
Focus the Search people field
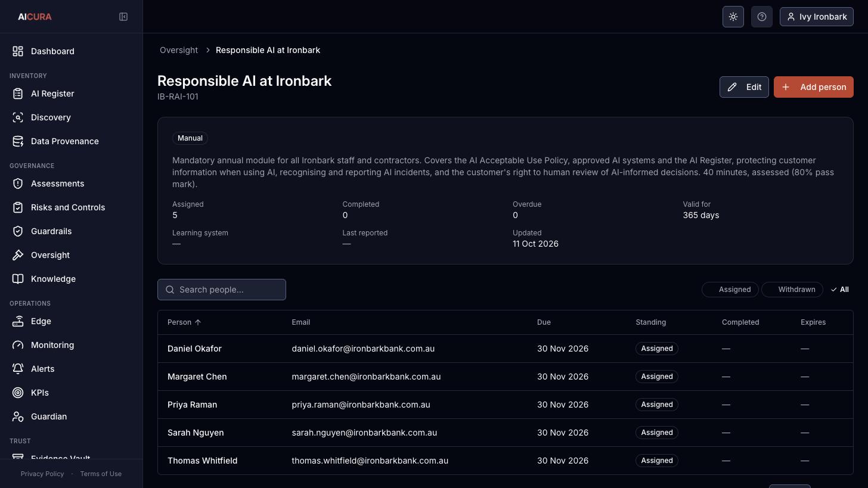(x=222, y=290)
